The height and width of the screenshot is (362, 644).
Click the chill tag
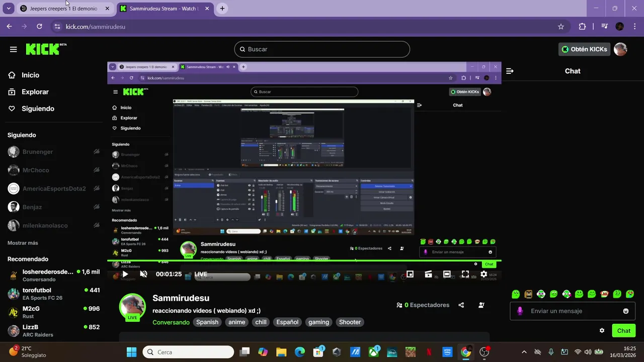(261, 322)
